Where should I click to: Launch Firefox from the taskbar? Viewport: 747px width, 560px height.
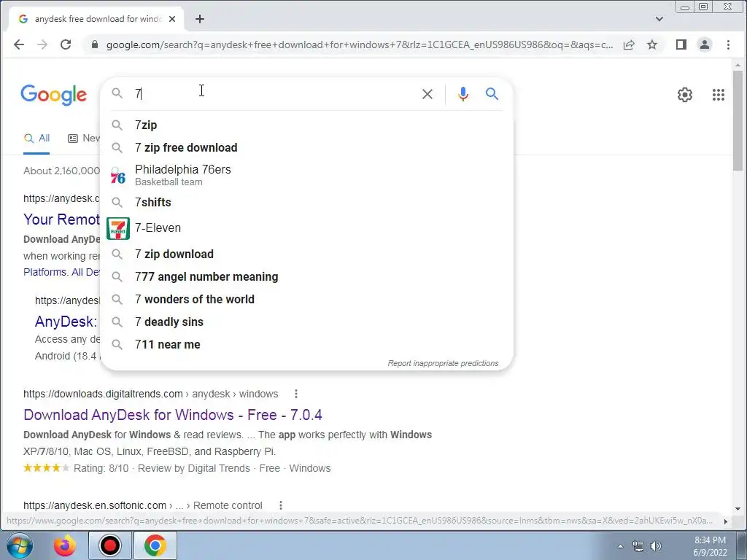point(64,545)
